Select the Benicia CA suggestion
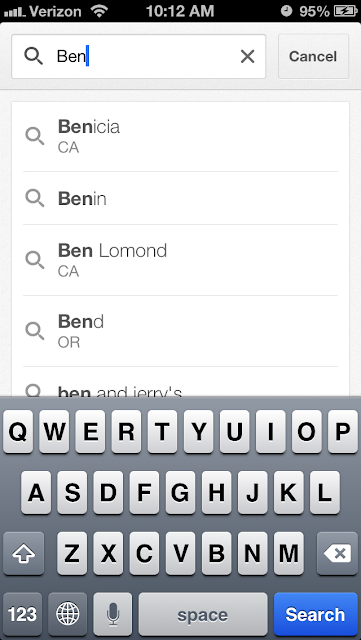The height and width of the screenshot is (640, 361). (180, 136)
